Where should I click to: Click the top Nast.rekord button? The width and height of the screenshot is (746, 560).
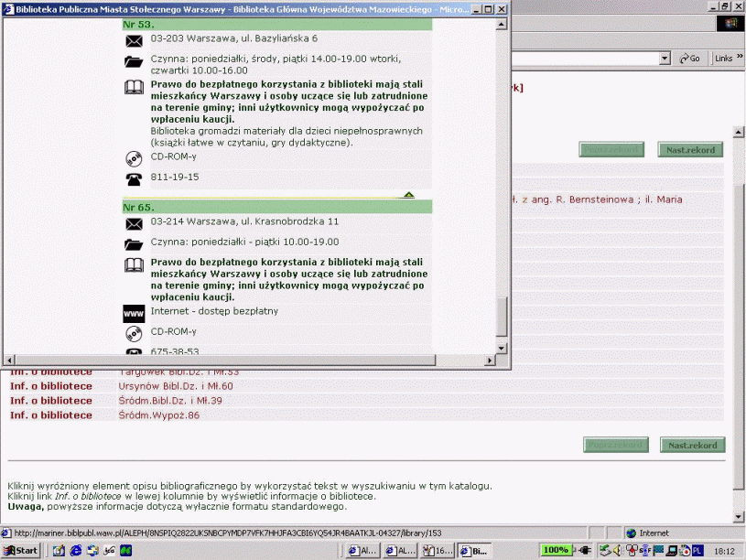pyautogui.click(x=690, y=150)
